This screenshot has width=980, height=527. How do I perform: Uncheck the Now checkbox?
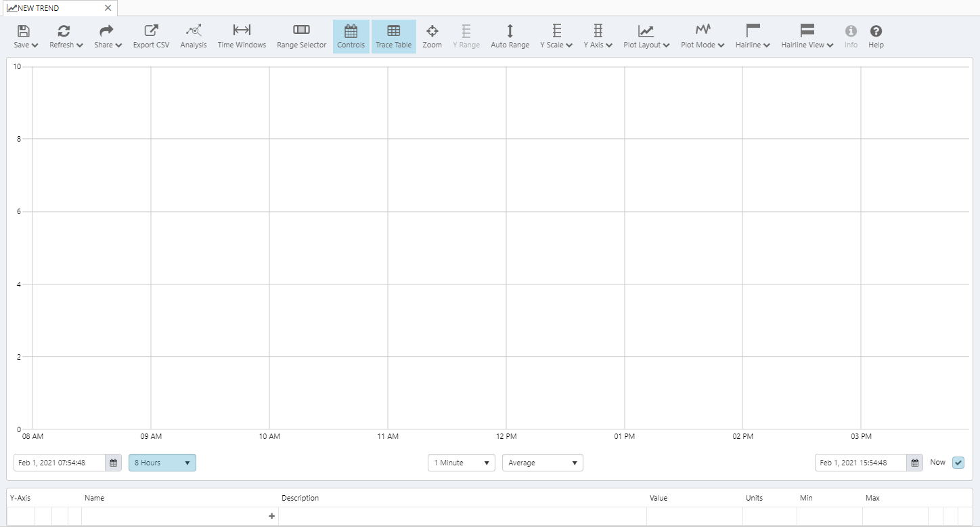tap(958, 463)
